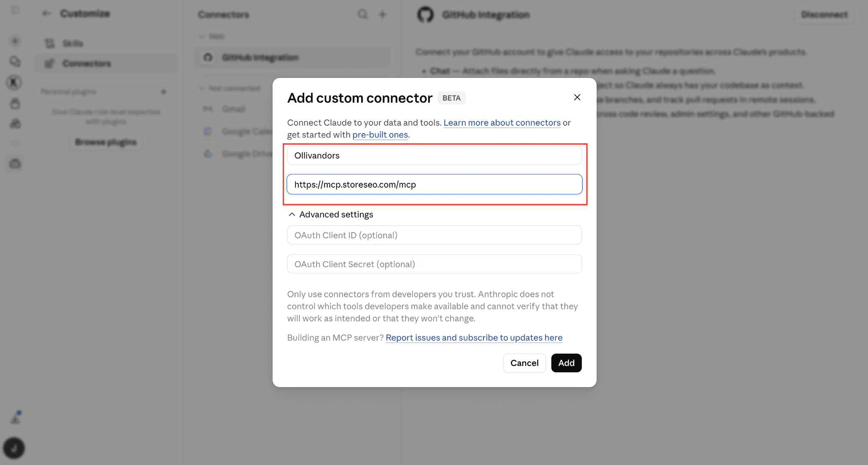Open Report issues and subscribe to updates link
The width and height of the screenshot is (868, 465).
pyautogui.click(x=474, y=338)
